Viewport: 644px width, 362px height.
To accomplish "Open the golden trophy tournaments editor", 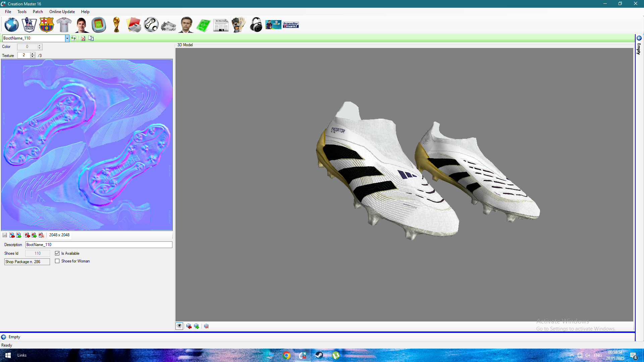I will click(116, 25).
